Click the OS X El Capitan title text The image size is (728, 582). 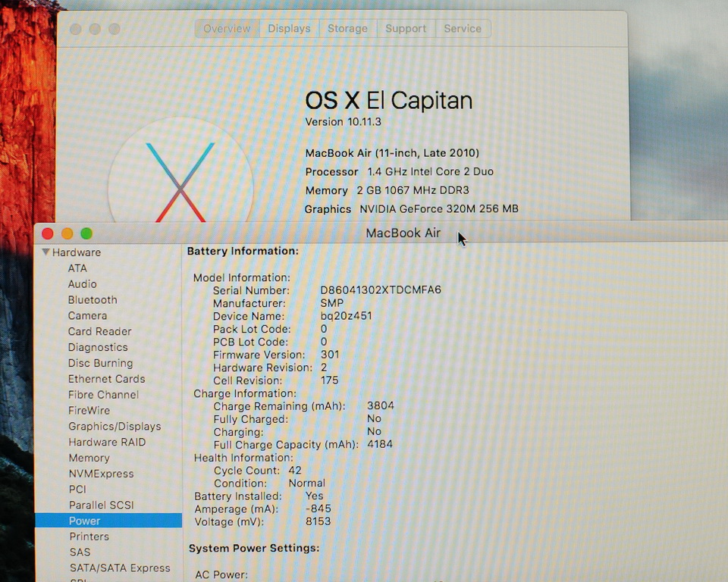[x=388, y=100]
